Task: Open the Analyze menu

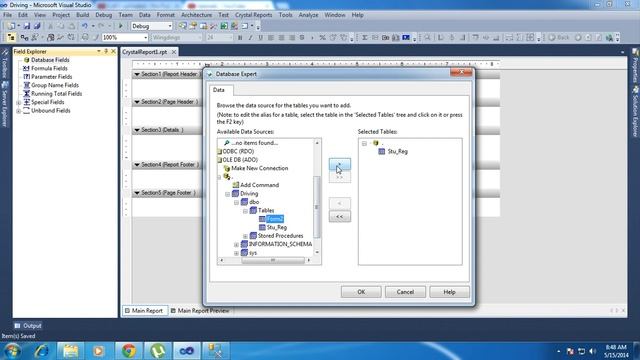Action: 308,15
